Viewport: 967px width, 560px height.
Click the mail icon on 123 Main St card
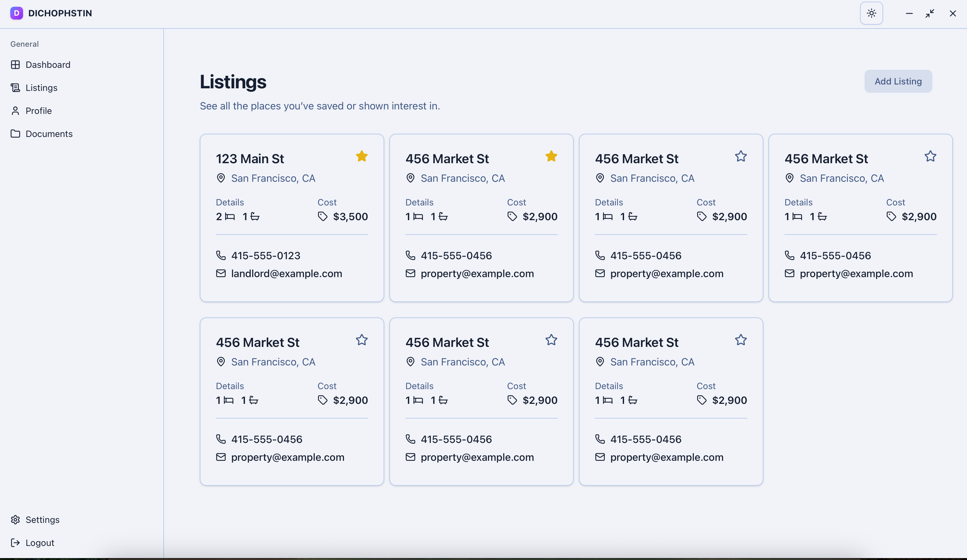coord(221,274)
